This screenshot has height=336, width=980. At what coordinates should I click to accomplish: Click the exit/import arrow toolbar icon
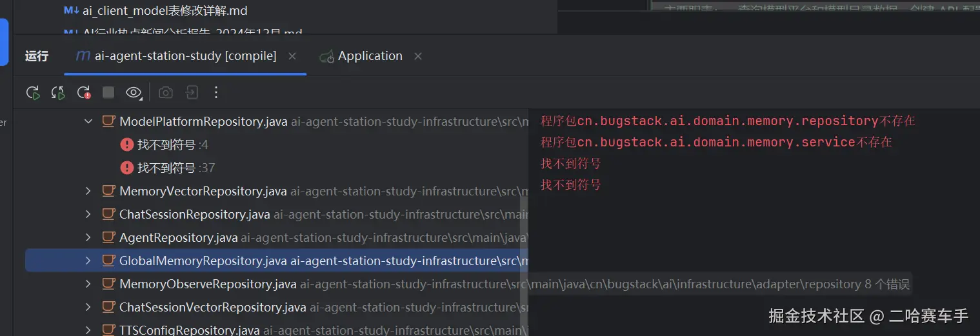pyautogui.click(x=192, y=93)
